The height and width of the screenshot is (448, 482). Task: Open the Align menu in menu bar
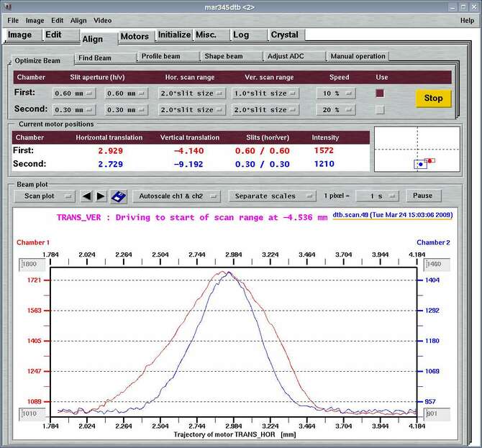point(78,20)
